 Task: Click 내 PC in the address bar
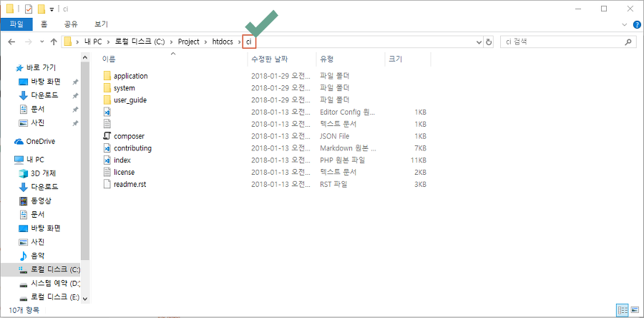93,42
